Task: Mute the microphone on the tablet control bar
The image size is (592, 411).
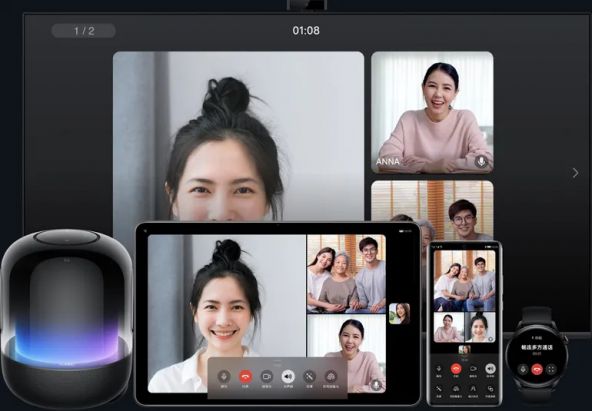Action: (x=224, y=376)
